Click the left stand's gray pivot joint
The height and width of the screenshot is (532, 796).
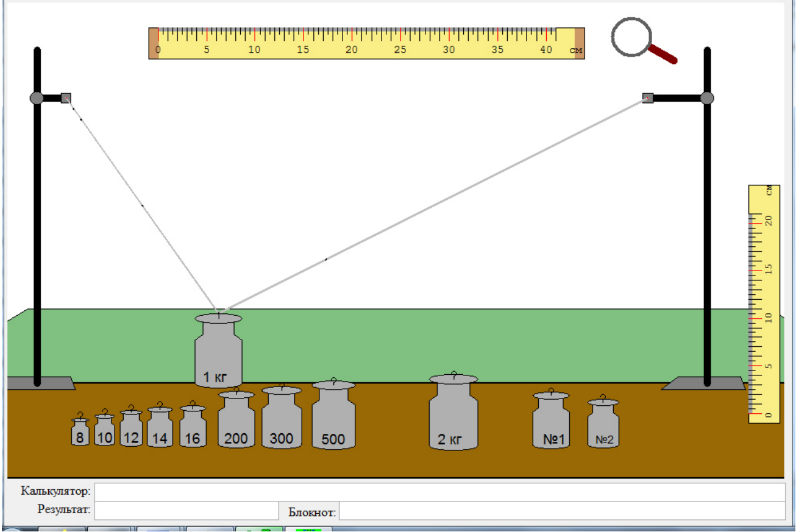coord(37,98)
